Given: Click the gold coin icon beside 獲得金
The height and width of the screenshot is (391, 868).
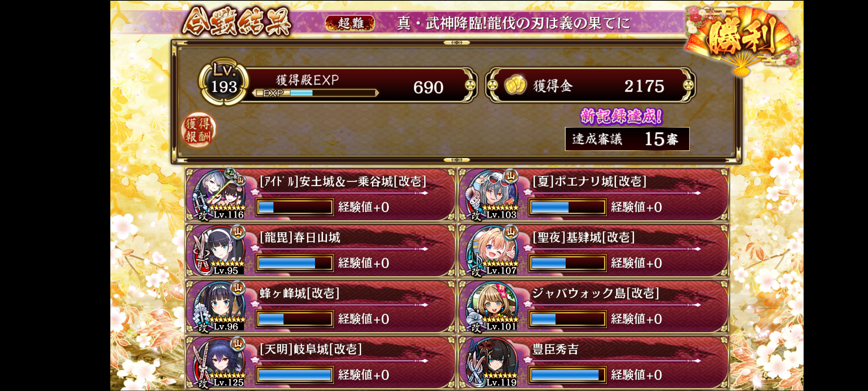Looking at the screenshot, I should pyautogui.click(x=515, y=85).
